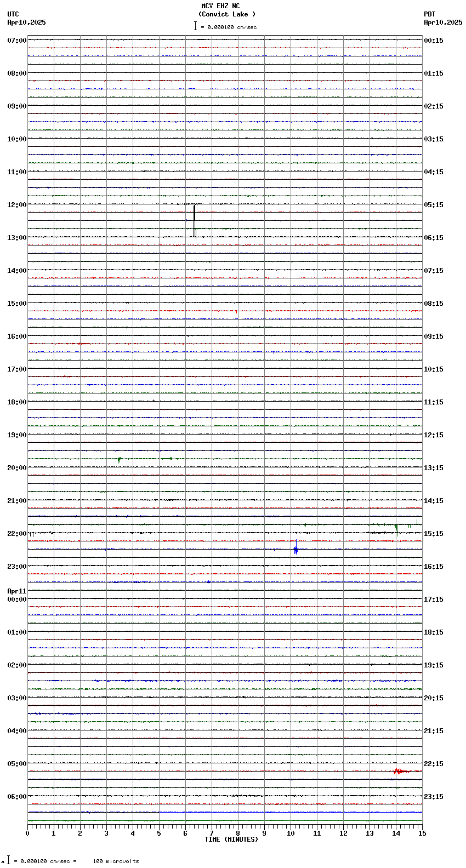Click the '16:00' UTC time label
466x868 pixels.
click(17, 336)
